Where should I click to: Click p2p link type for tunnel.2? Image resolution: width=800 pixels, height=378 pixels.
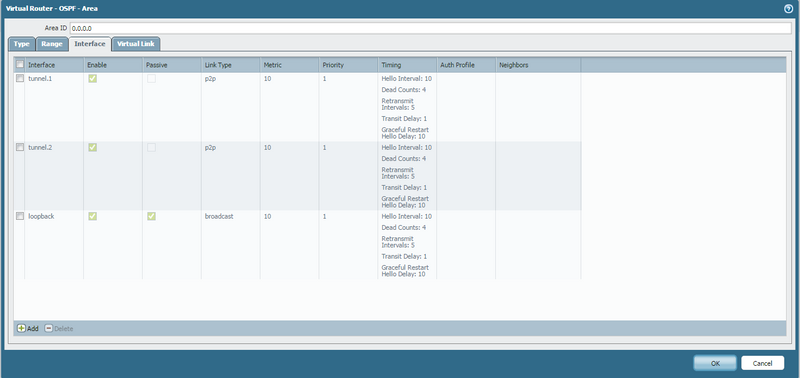(210, 147)
